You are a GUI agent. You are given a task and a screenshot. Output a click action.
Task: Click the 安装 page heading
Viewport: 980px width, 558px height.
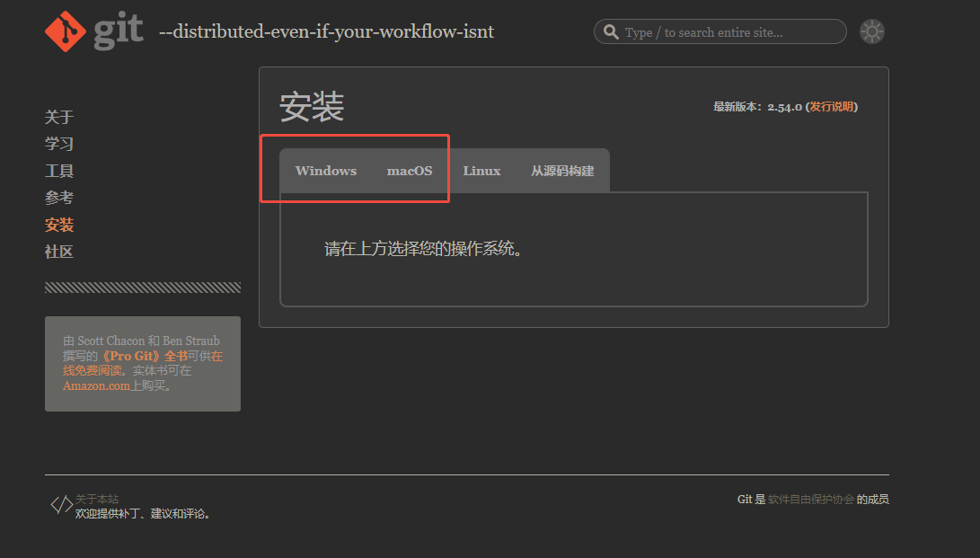[312, 106]
